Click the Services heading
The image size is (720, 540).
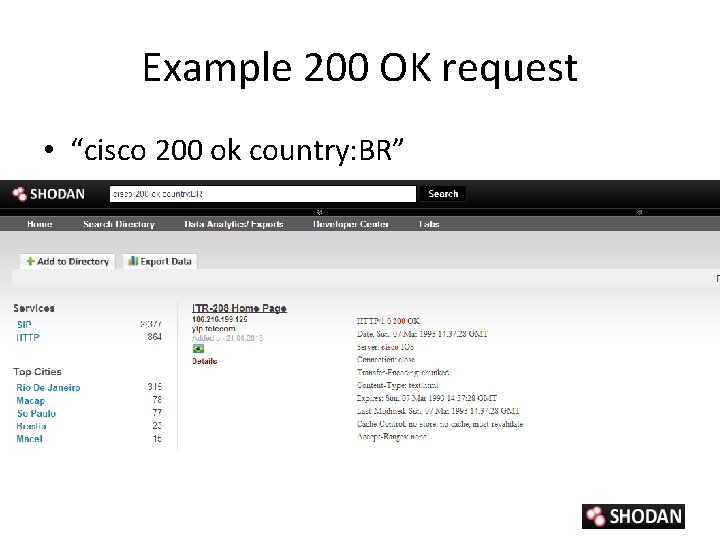point(34,308)
